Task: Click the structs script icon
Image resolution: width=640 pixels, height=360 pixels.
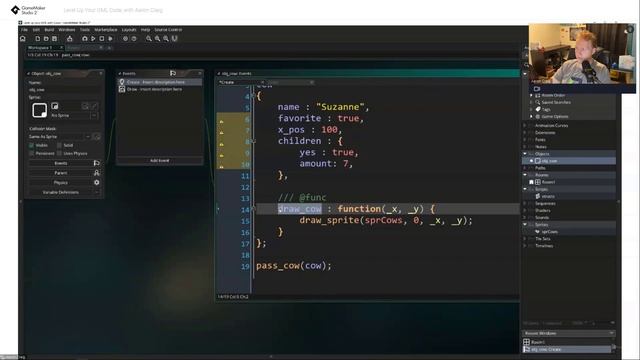Action: tap(538, 196)
